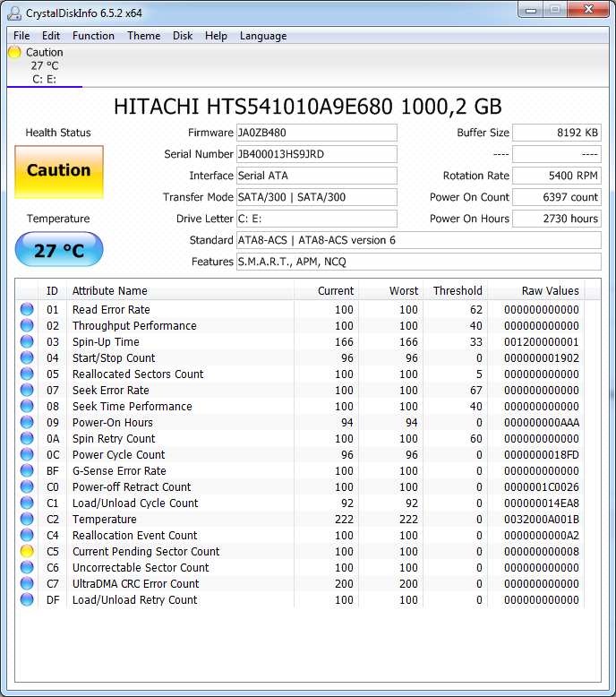The height and width of the screenshot is (697, 616).
Task: Click the Worst column header
Action: pyautogui.click(x=391, y=290)
